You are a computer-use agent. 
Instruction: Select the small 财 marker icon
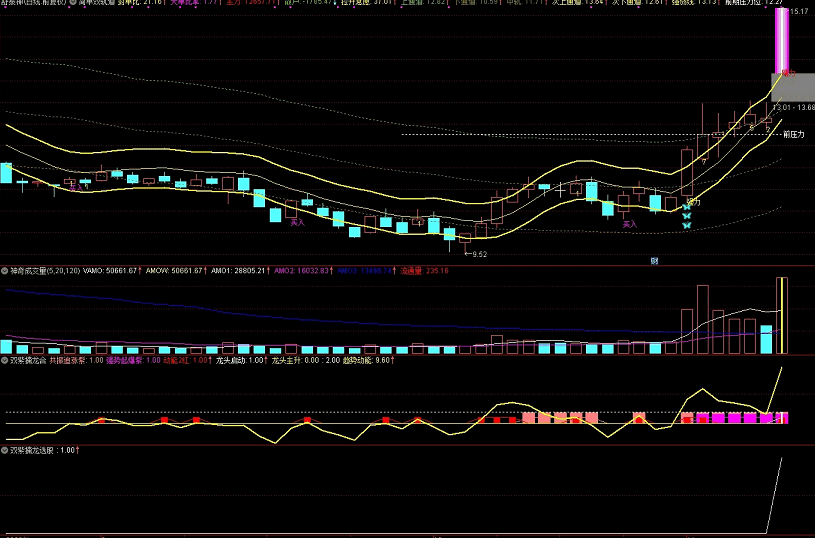point(654,261)
